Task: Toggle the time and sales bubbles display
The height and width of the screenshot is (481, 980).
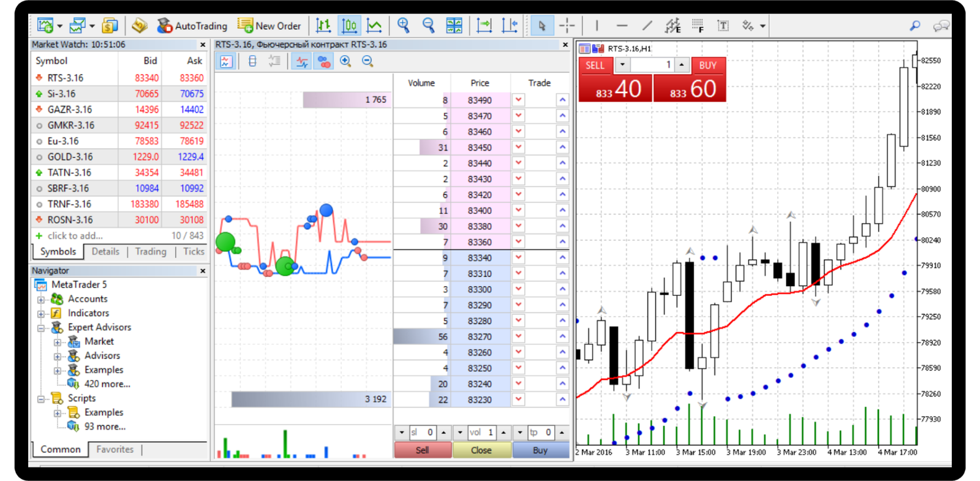Action: tap(324, 61)
